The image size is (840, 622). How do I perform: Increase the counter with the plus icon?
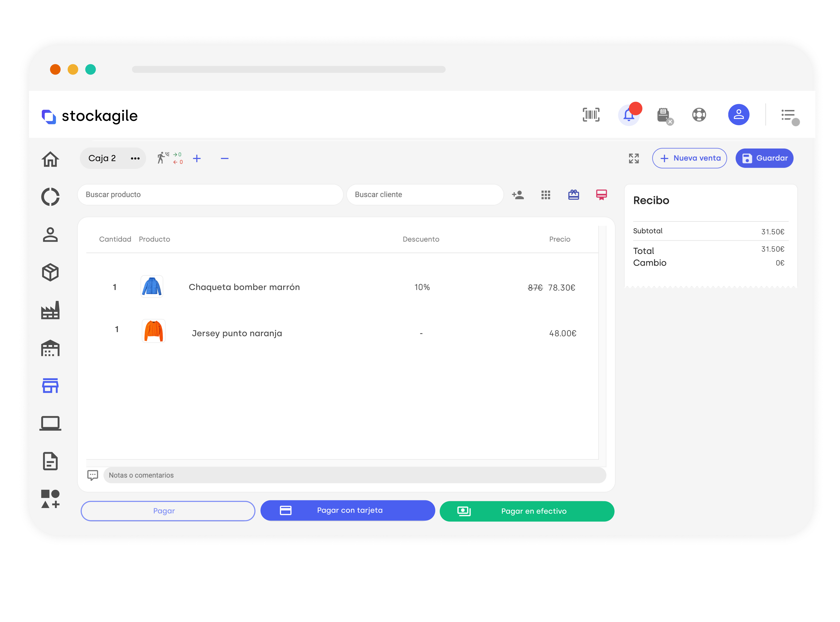click(197, 158)
